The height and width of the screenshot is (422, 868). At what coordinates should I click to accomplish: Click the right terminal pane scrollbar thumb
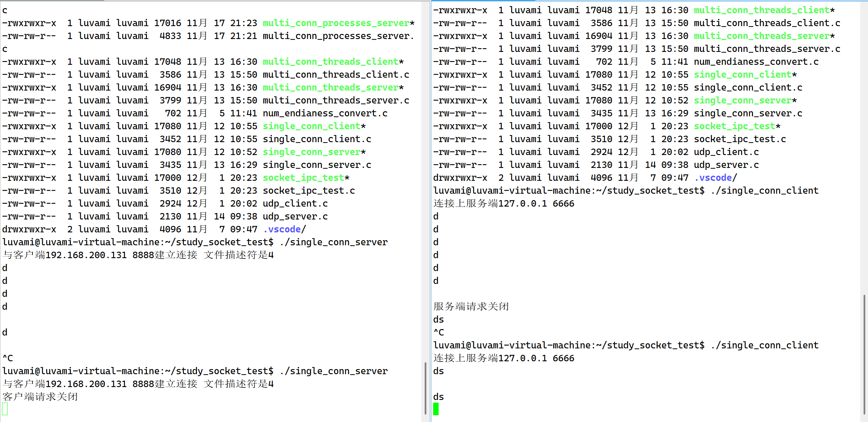coord(864,354)
